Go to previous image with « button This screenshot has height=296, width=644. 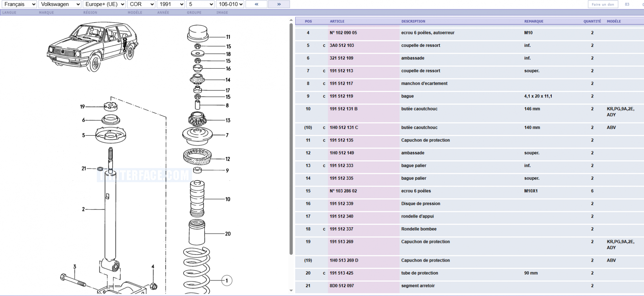coord(256,4)
